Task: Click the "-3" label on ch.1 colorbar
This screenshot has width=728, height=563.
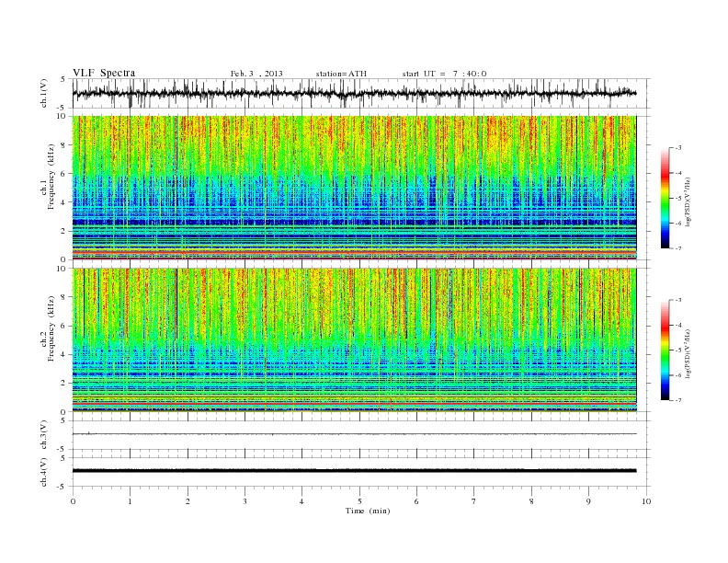Action: (x=678, y=148)
